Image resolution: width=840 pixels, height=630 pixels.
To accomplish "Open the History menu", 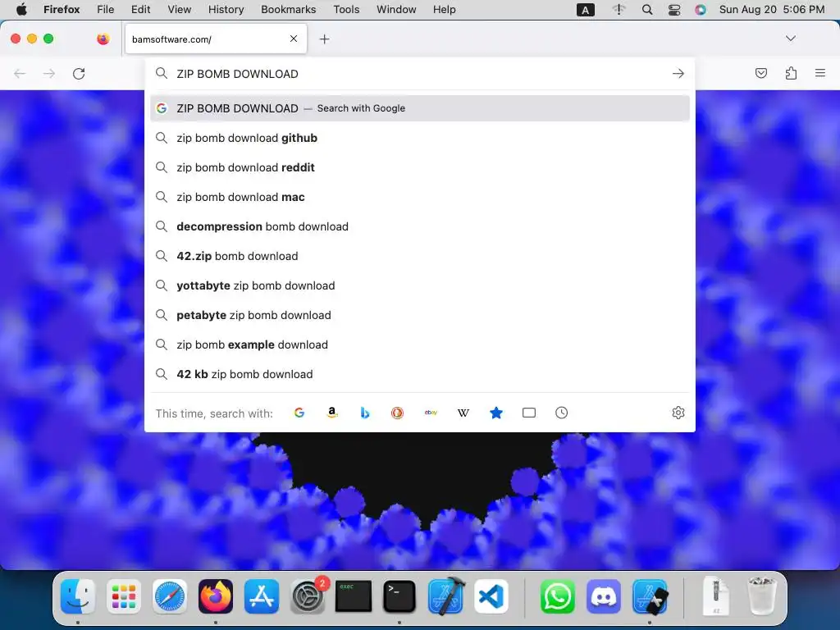I will tap(226, 9).
